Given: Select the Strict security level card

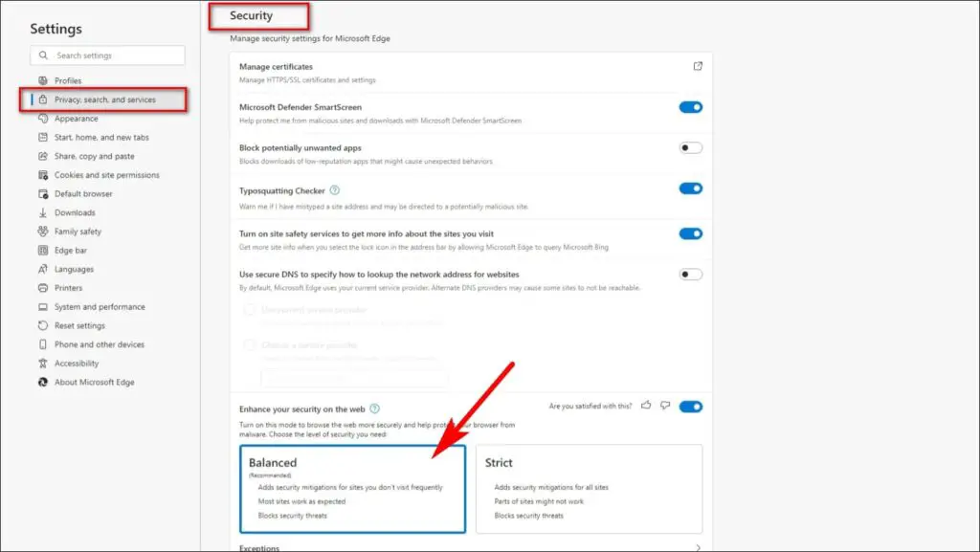Looking at the screenshot, I should tap(589, 489).
